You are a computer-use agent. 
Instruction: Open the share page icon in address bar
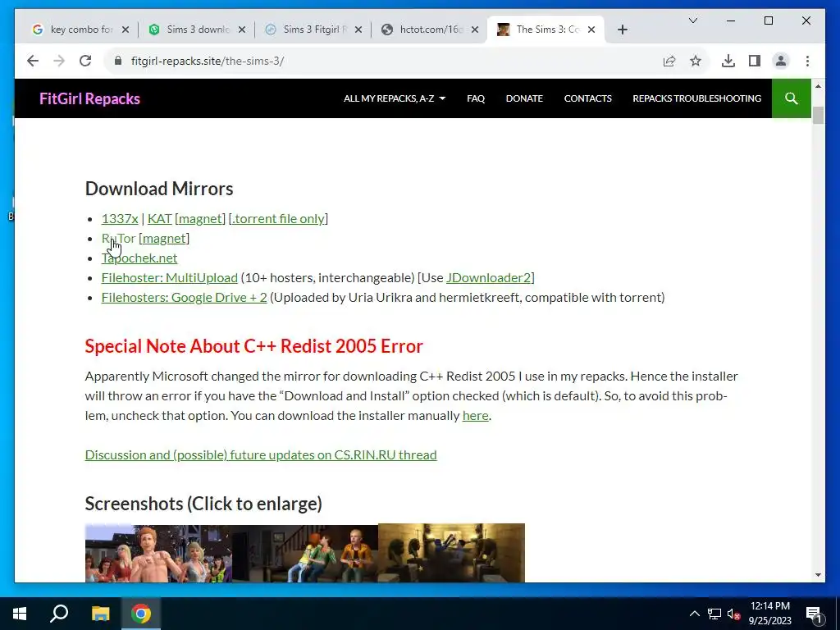click(669, 61)
